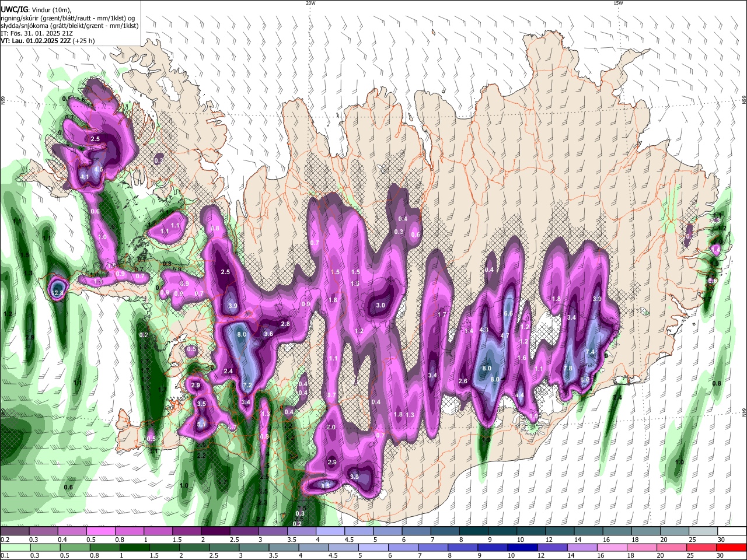Click the 15W longitude label
Image resolution: width=747 pixels, height=560 pixels.
pyautogui.click(x=618, y=3)
